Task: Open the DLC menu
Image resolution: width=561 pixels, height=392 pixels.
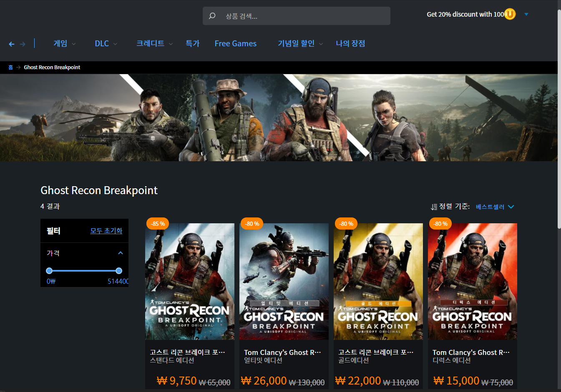Action: [102, 43]
